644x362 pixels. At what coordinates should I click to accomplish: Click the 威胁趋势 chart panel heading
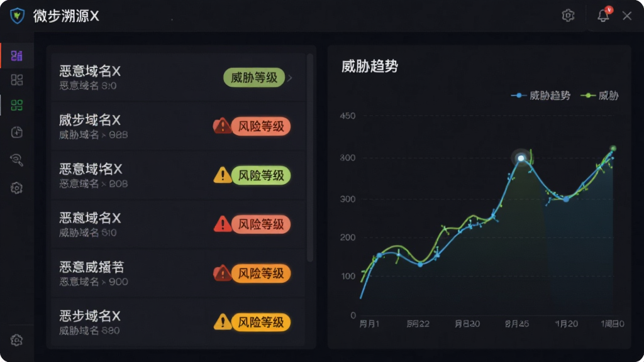[370, 66]
